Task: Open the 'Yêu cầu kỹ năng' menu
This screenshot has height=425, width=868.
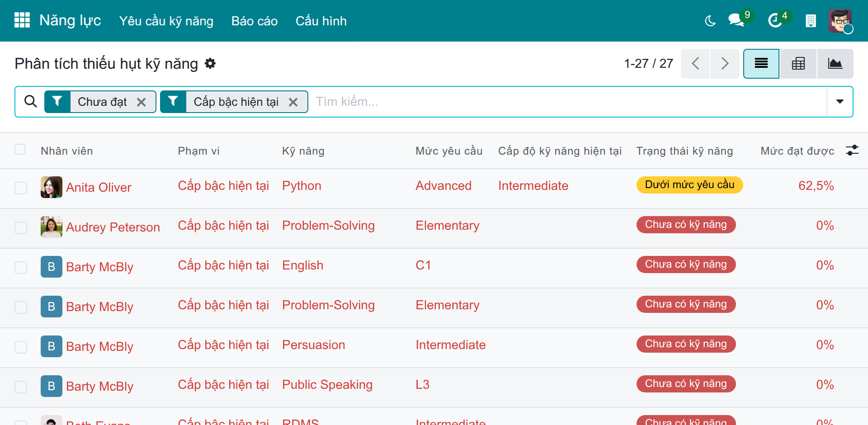Action: 166,21
